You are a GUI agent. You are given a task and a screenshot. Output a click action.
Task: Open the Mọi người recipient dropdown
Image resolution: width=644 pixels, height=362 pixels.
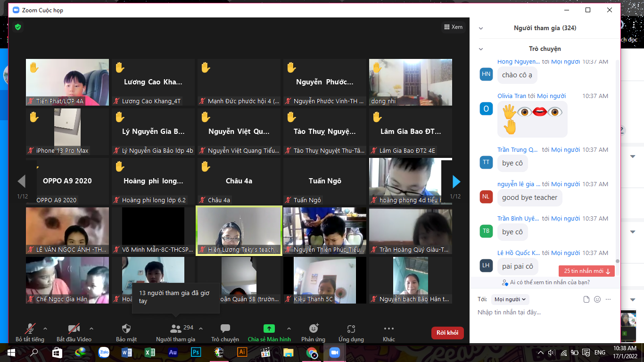510,299
